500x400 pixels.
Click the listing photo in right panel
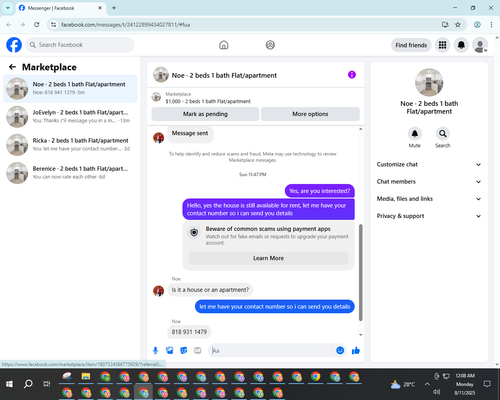(x=429, y=82)
